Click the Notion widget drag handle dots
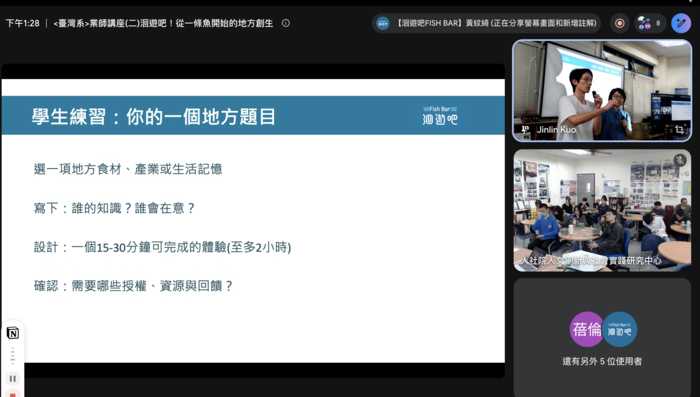This screenshot has width=700, height=397. tap(12, 355)
